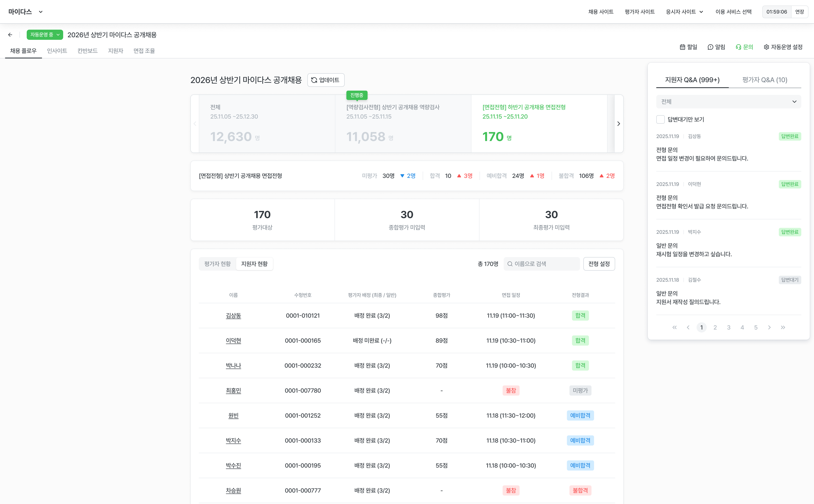Open 자동운영 중 status dropdown
Image resolution: width=814 pixels, height=504 pixels.
45,35
